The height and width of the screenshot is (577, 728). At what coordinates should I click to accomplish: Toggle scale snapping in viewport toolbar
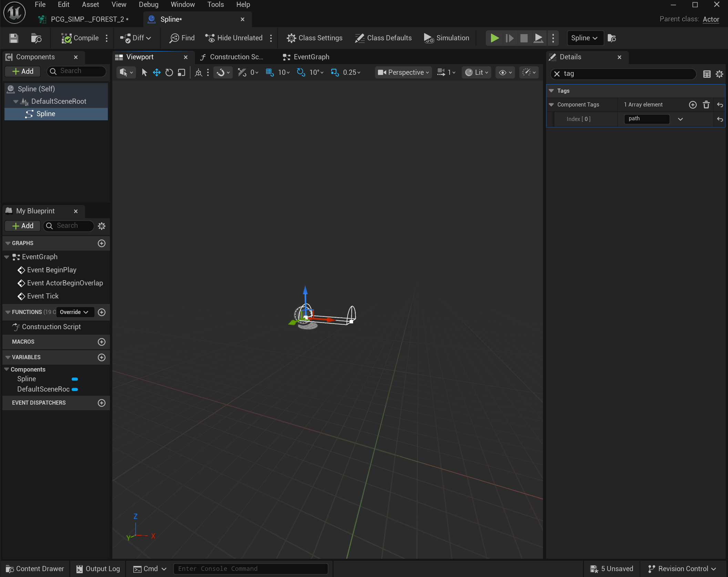pos(334,72)
